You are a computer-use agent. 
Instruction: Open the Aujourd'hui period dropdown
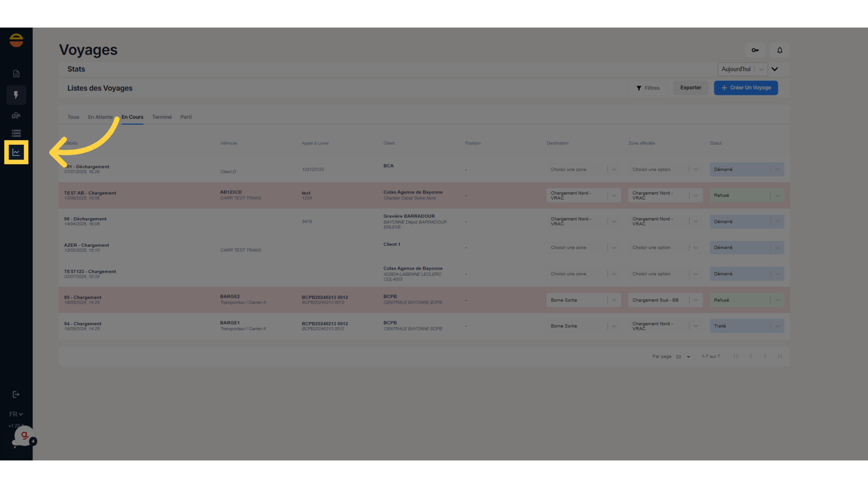(x=742, y=69)
